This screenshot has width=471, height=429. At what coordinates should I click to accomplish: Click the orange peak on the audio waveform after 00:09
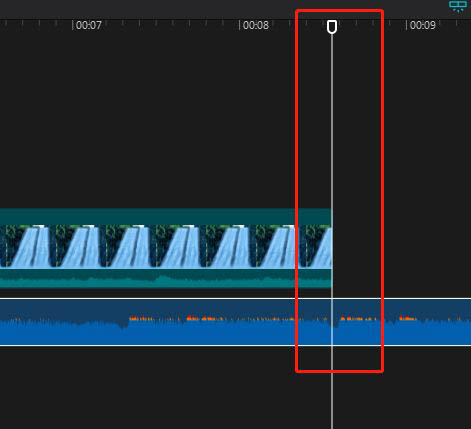tap(408, 319)
